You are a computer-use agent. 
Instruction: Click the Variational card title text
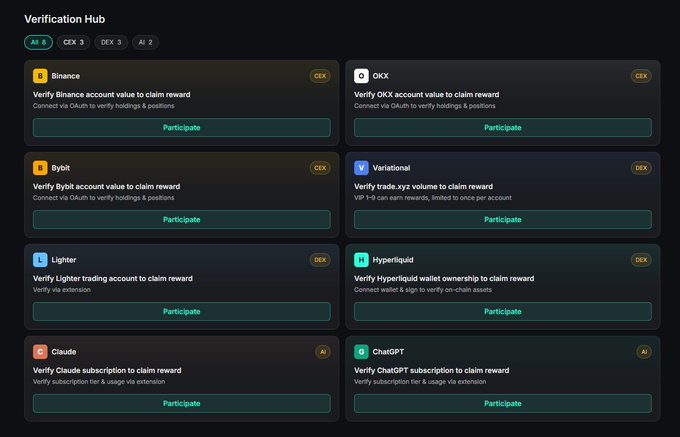(x=391, y=168)
